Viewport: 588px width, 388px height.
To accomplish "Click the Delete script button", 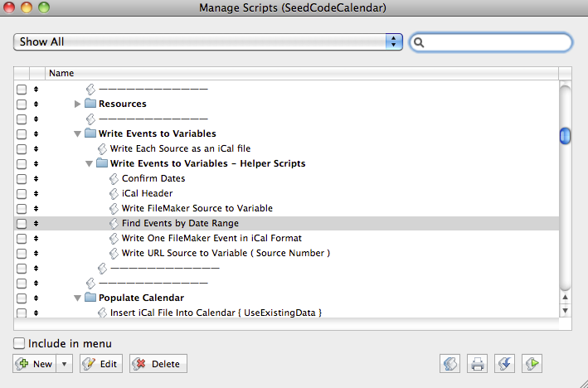I will pyautogui.click(x=158, y=364).
